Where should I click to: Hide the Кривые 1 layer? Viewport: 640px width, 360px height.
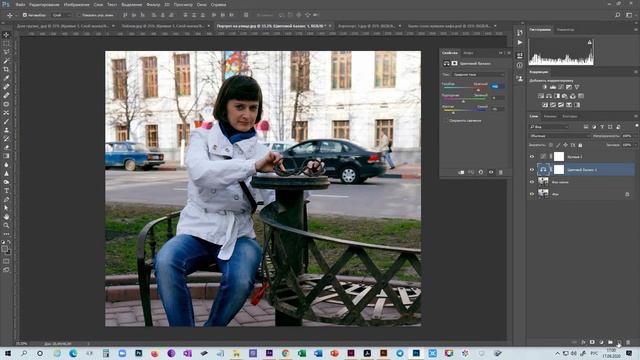(x=532, y=157)
